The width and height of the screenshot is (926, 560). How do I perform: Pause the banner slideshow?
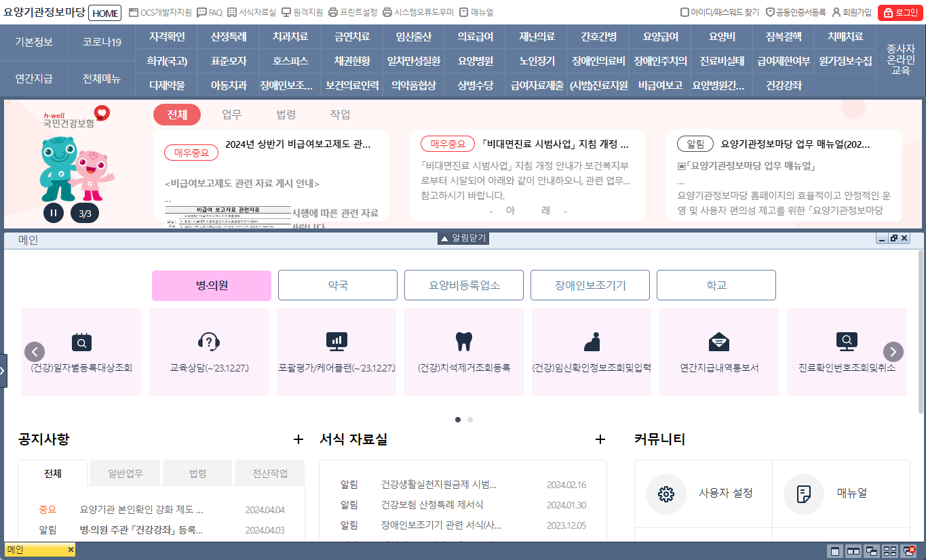[x=54, y=214]
